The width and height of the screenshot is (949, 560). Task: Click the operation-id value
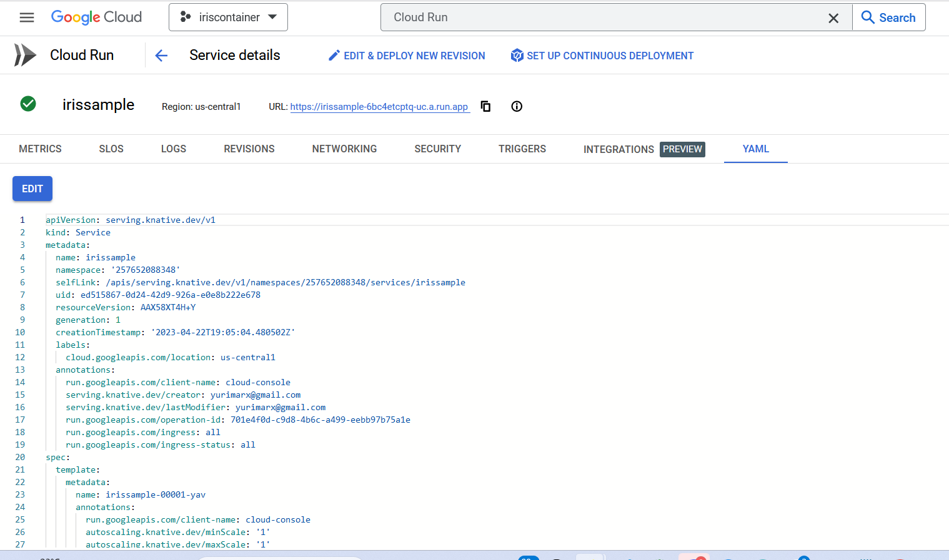(320, 420)
